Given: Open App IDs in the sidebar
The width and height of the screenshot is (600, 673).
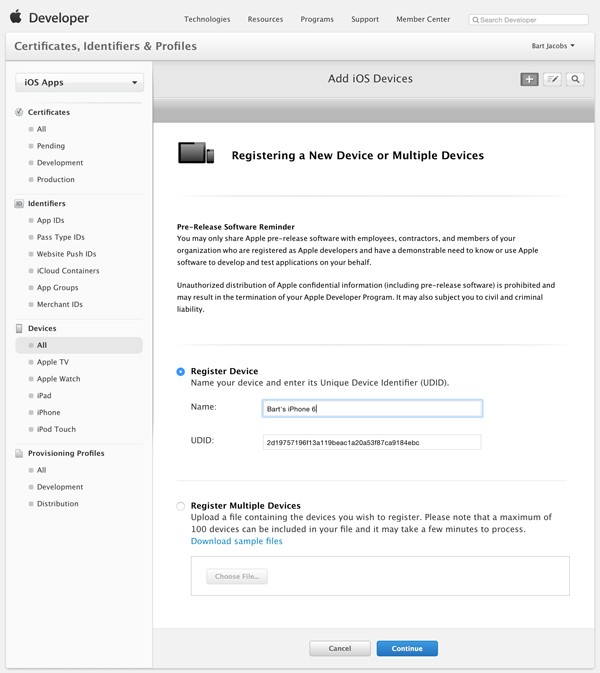Looking at the screenshot, I should [50, 221].
